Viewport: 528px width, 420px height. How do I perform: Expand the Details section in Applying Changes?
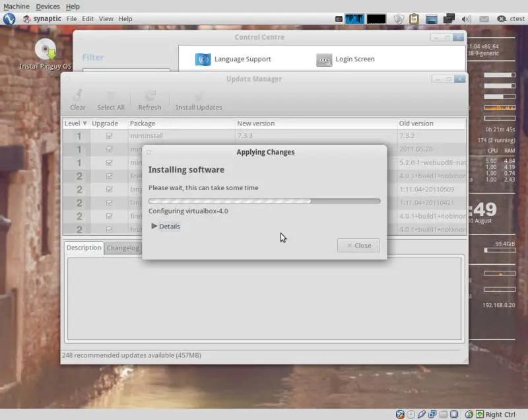166,227
